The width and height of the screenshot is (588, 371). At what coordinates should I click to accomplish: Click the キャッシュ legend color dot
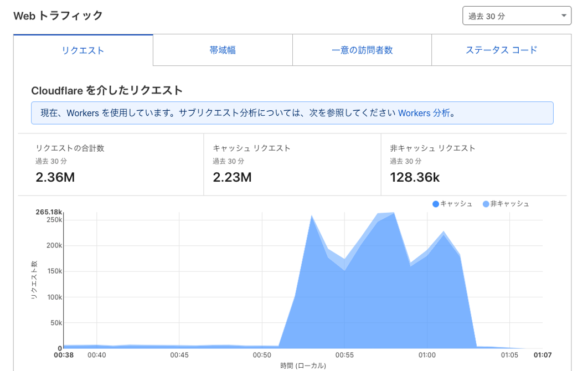[x=436, y=204]
